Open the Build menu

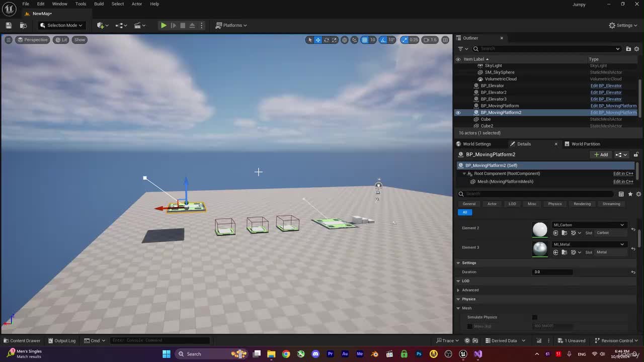coord(99,4)
